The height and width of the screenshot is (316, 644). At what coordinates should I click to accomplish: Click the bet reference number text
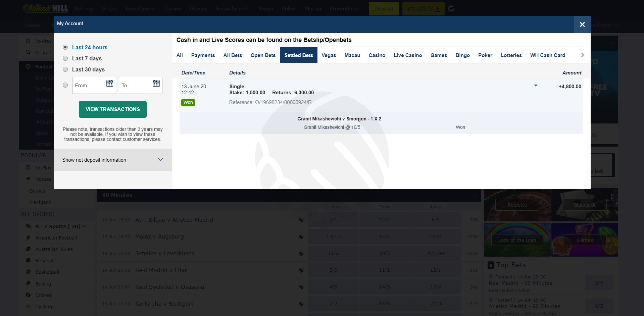tap(270, 102)
